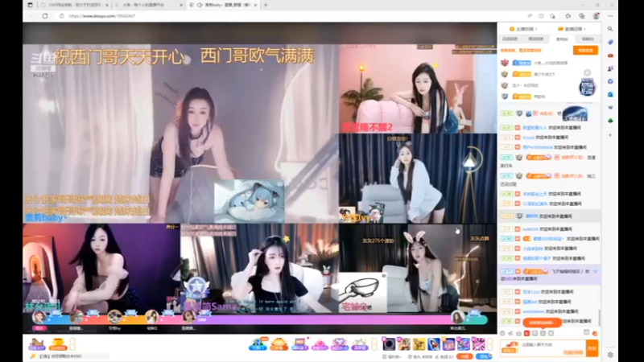The height and width of the screenshot is (362, 644).
Task: Click the lock icon beside the Douyu URL
Action: coord(62,16)
